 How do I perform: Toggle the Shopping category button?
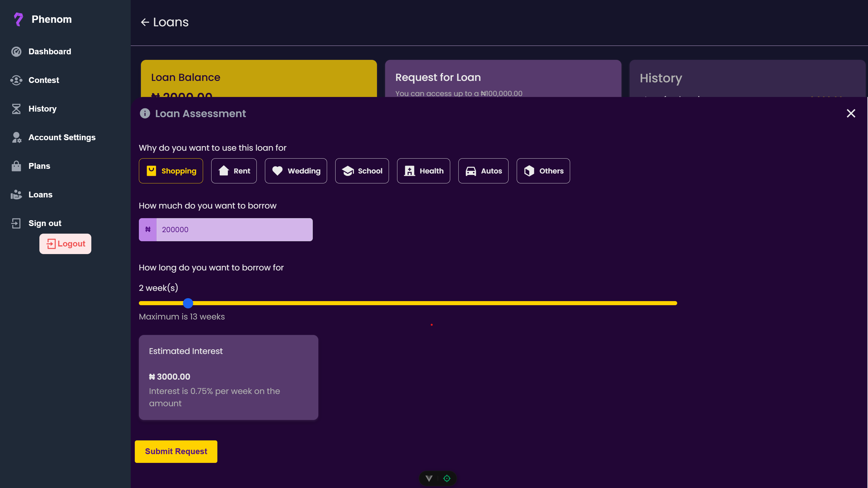[x=171, y=170]
